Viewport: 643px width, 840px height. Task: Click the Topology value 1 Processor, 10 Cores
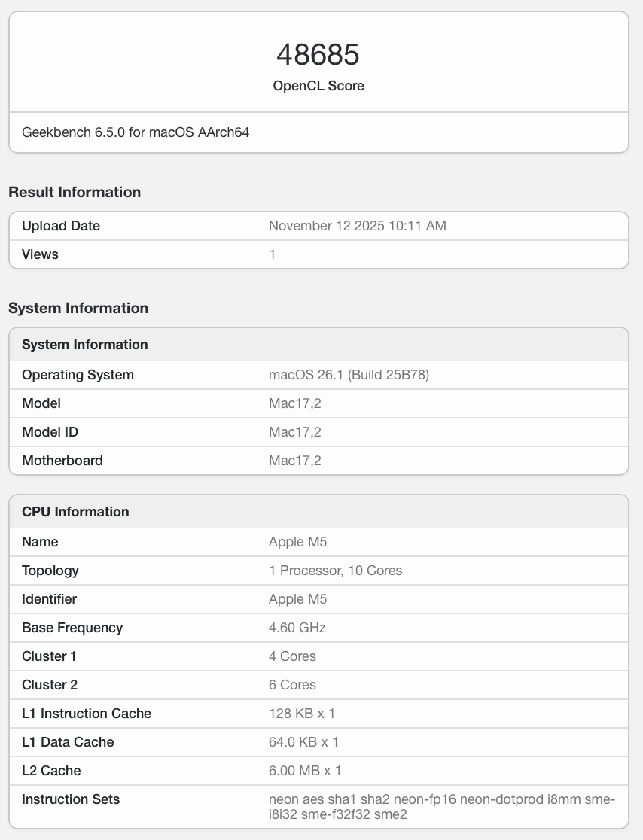pos(335,571)
